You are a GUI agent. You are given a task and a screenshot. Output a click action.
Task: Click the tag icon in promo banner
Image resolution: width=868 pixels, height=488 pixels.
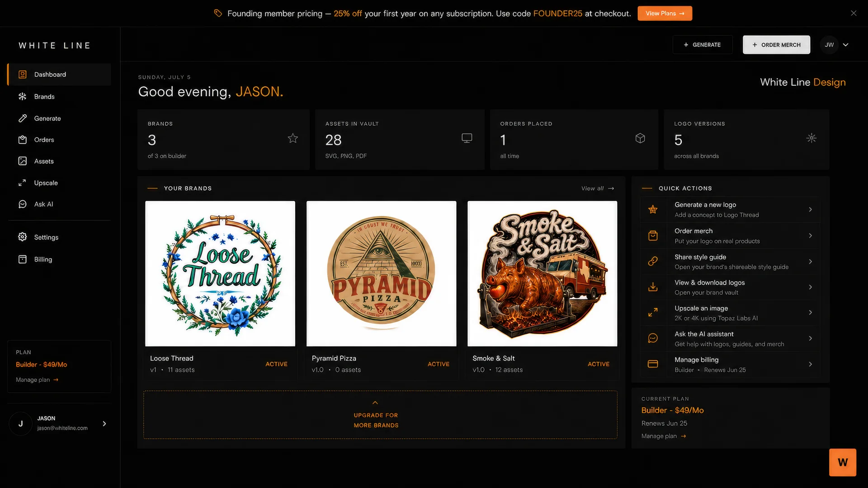point(218,13)
